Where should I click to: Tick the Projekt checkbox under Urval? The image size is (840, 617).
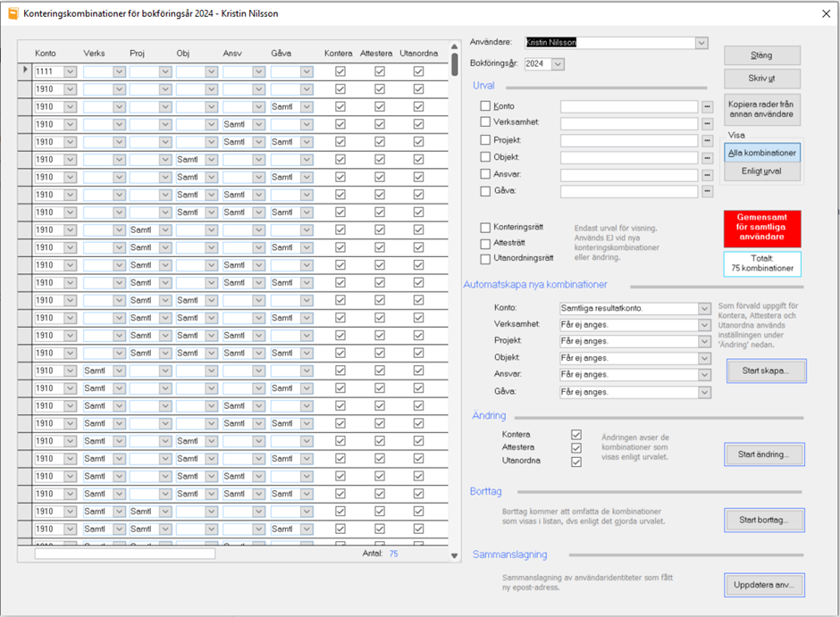click(486, 140)
